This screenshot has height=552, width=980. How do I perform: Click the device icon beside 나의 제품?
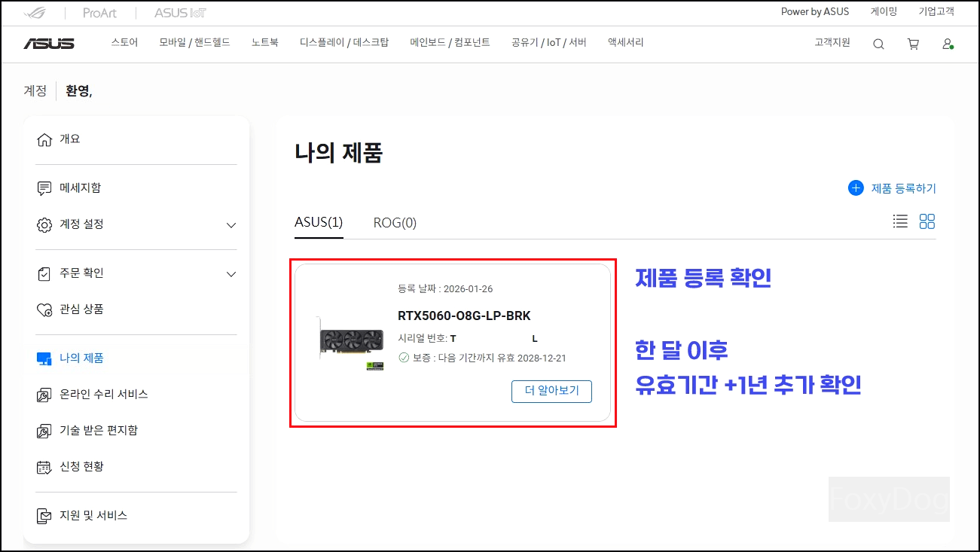coord(44,358)
